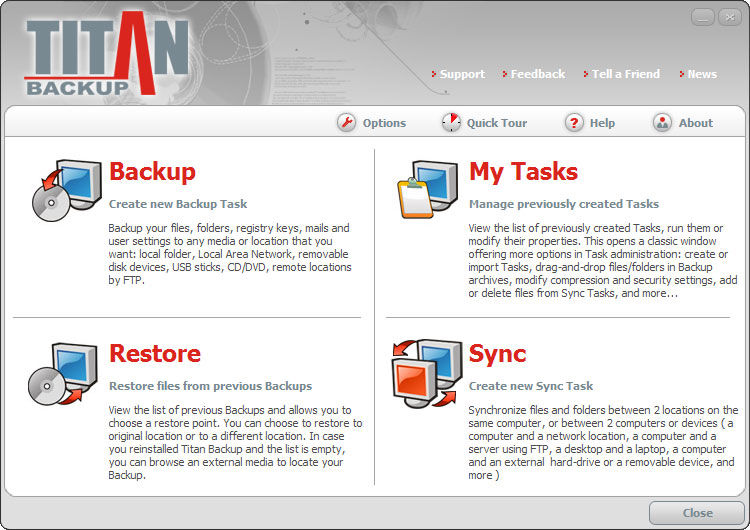The image size is (750, 530).
Task: Click the red Restore heading
Action: [155, 353]
